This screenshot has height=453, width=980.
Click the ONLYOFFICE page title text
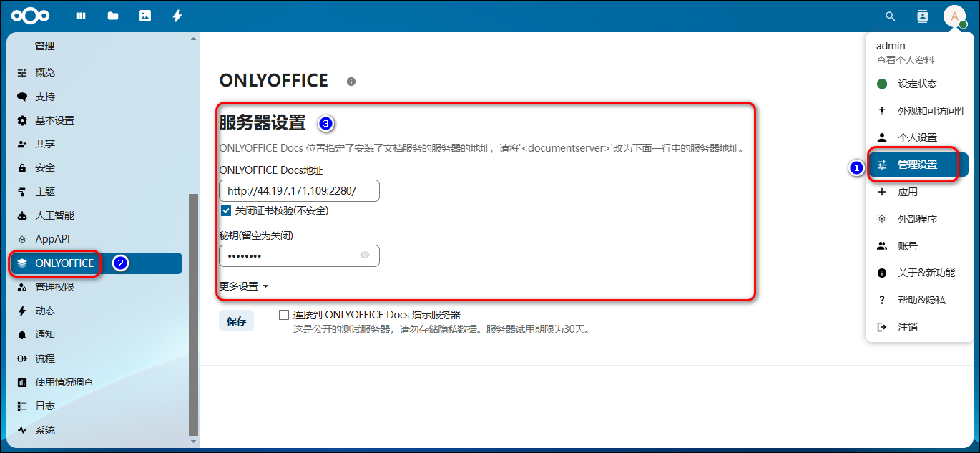(x=274, y=80)
